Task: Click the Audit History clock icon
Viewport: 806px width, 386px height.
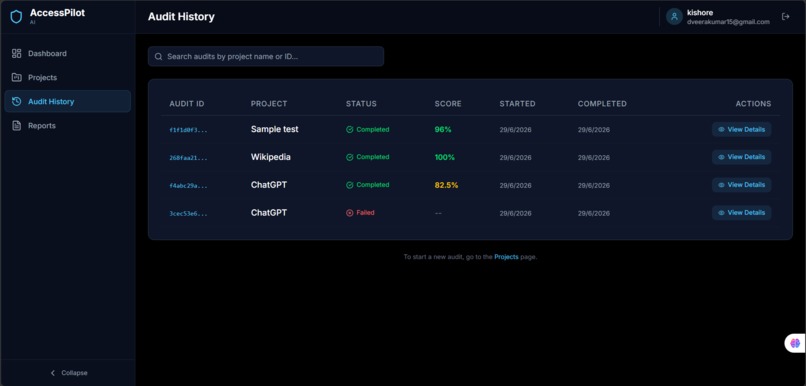Action: pyautogui.click(x=16, y=101)
